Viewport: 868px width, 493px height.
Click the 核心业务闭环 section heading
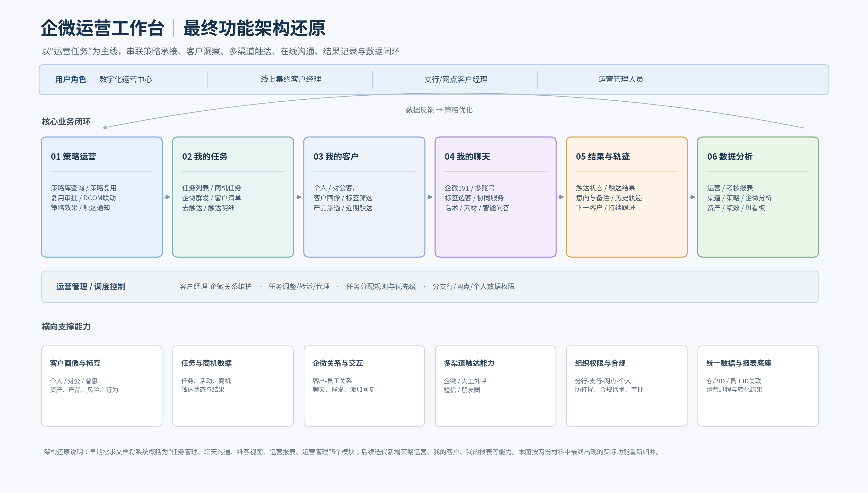66,122
